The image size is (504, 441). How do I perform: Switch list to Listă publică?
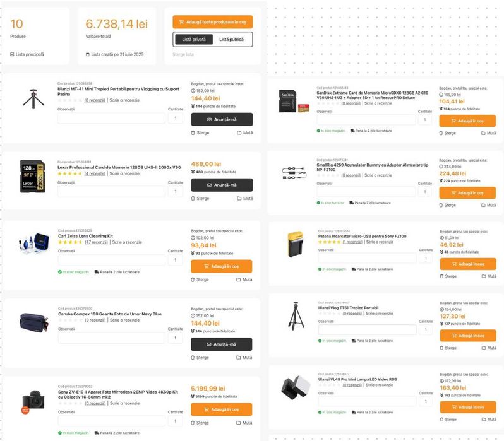click(232, 40)
